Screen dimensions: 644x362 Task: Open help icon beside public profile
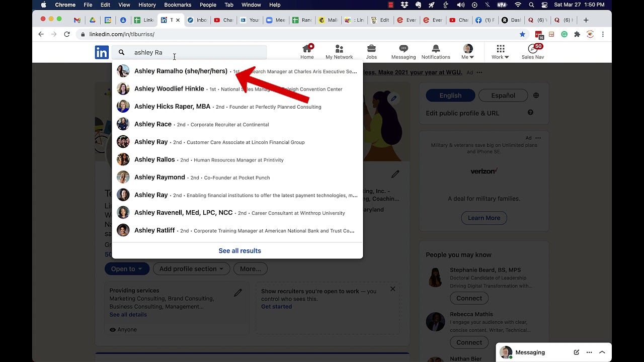530,113
